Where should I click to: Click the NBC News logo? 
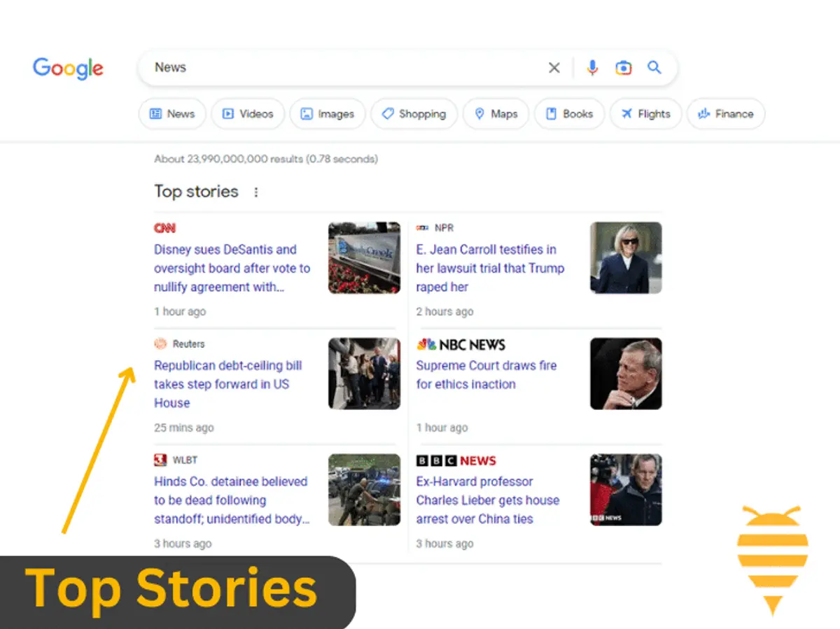(461, 344)
